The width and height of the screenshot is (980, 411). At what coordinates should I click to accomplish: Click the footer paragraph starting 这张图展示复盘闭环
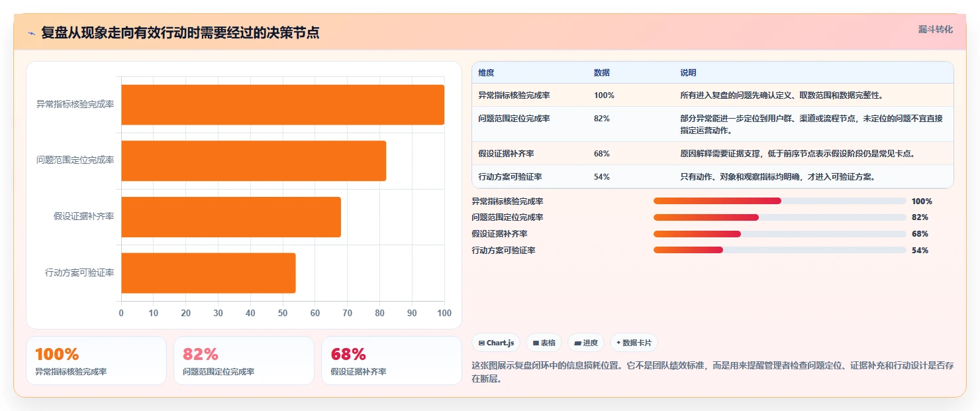(x=712, y=372)
